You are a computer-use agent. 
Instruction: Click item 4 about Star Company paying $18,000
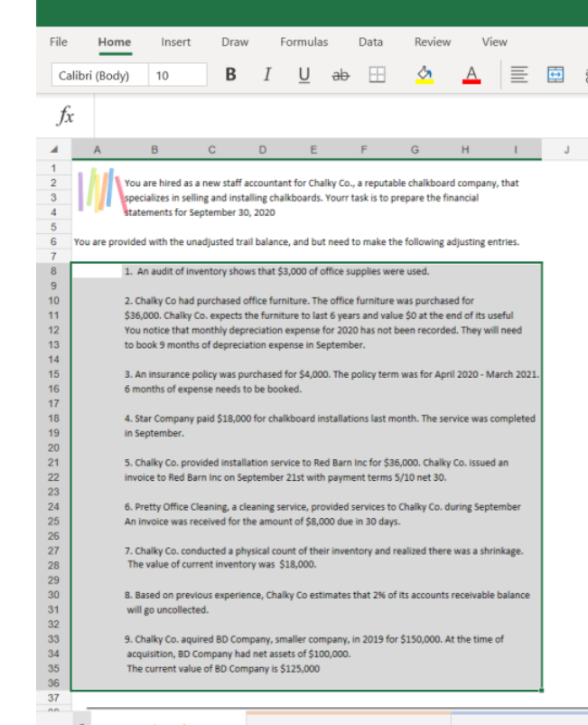[x=330, y=419]
